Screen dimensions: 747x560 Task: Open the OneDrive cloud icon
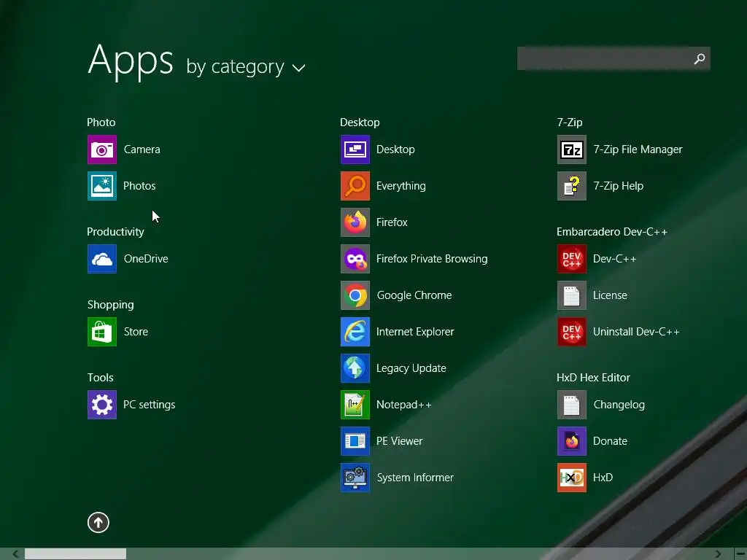tap(102, 259)
